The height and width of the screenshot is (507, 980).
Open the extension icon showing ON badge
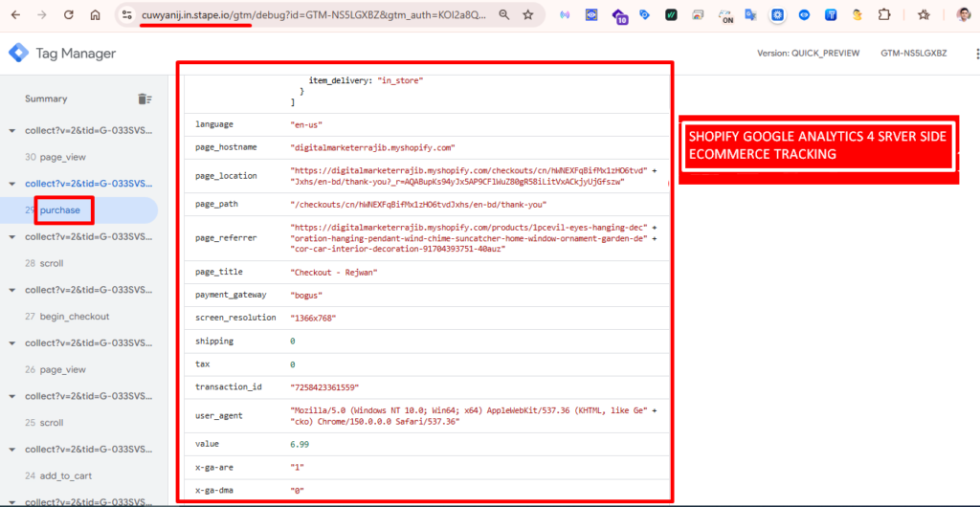pos(725,16)
